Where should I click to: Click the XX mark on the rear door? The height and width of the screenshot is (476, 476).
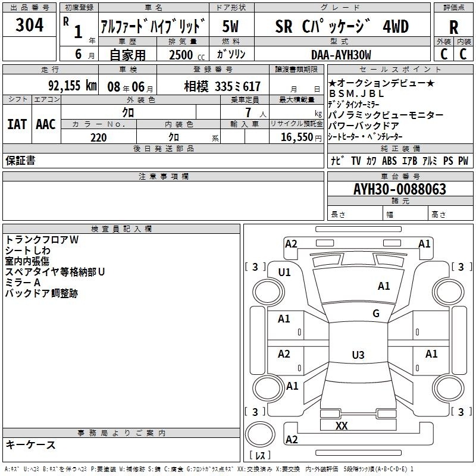pyautogui.click(x=342, y=426)
